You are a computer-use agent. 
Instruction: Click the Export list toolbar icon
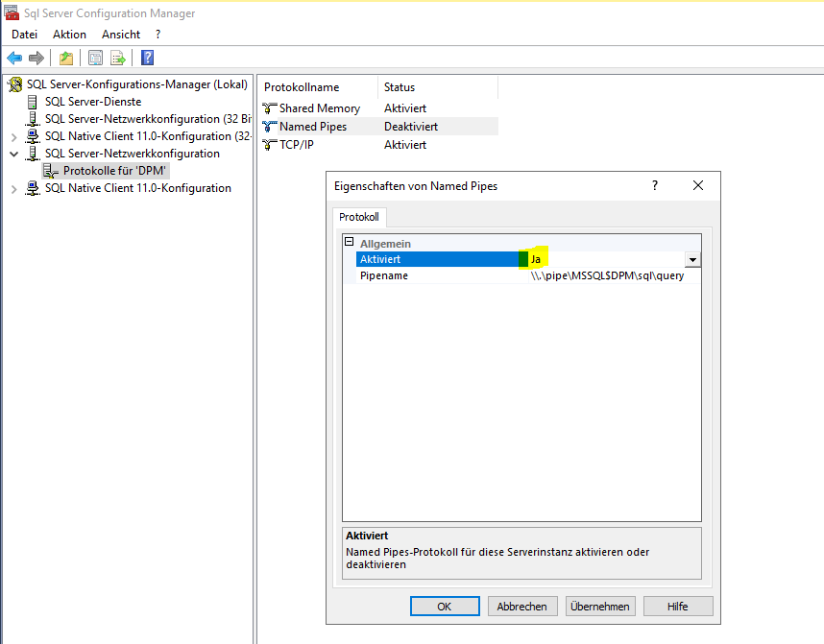click(118, 58)
